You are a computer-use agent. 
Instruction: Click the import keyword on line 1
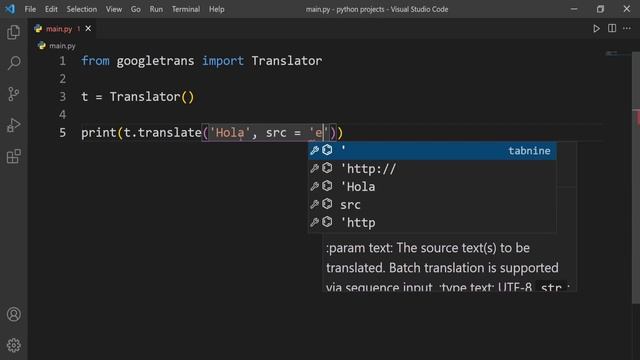coord(223,61)
